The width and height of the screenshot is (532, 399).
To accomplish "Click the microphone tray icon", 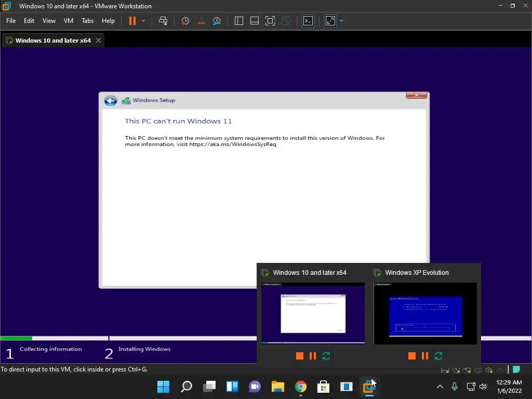I will tap(455, 387).
